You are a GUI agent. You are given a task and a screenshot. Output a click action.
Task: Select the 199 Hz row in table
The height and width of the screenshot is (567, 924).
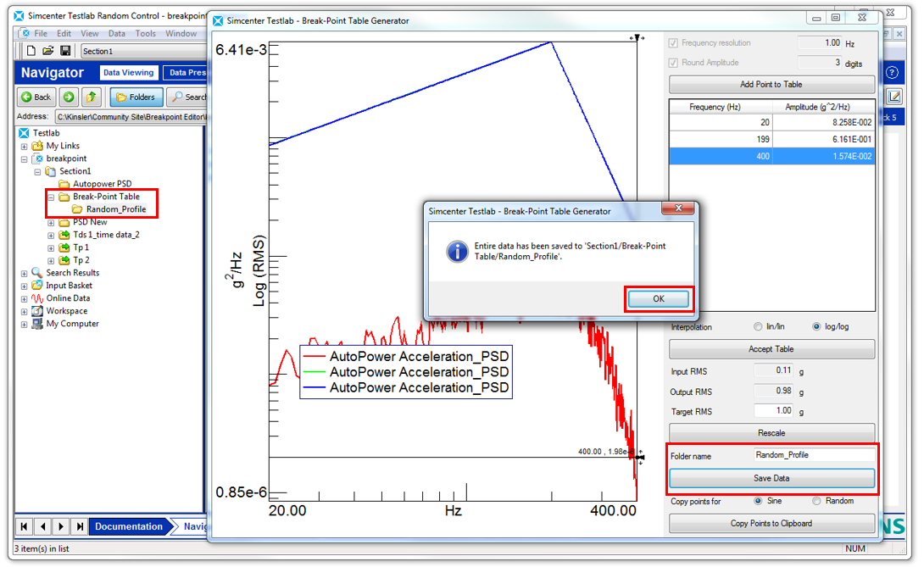tap(771, 139)
